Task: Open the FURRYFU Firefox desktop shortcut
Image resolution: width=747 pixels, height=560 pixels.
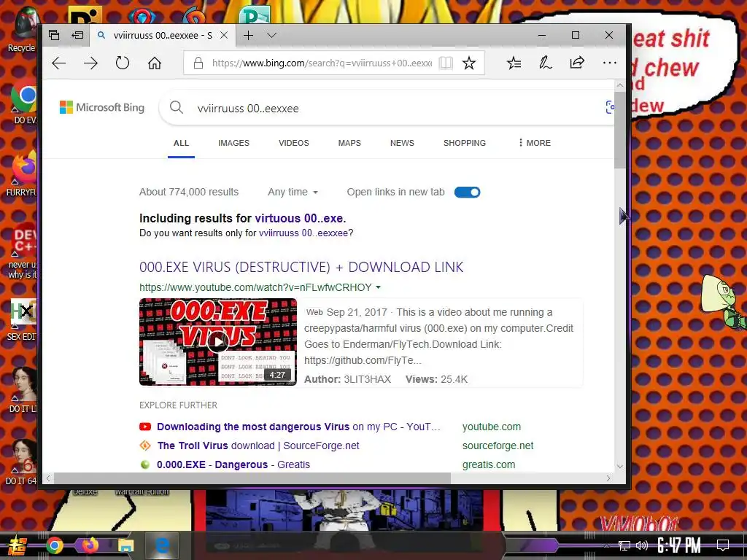Action: pos(21,174)
